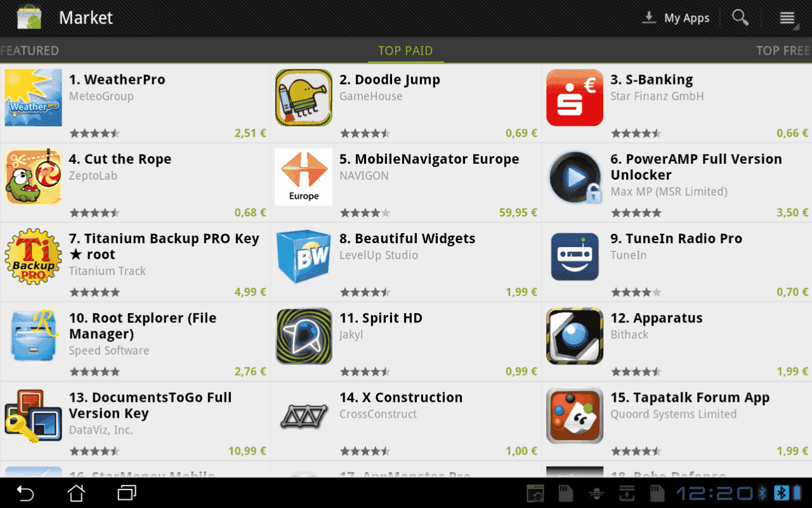Open the Beautiful Widgets cube icon
812x508 pixels.
304,257
